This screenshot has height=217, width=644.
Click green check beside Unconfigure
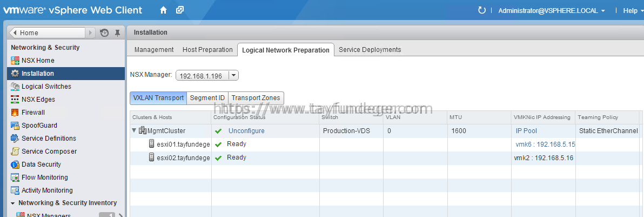coord(218,131)
